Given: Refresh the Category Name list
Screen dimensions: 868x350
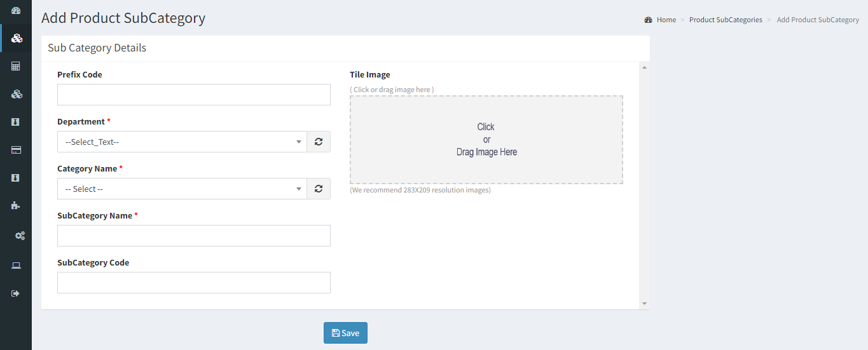Looking at the screenshot, I should [319, 189].
